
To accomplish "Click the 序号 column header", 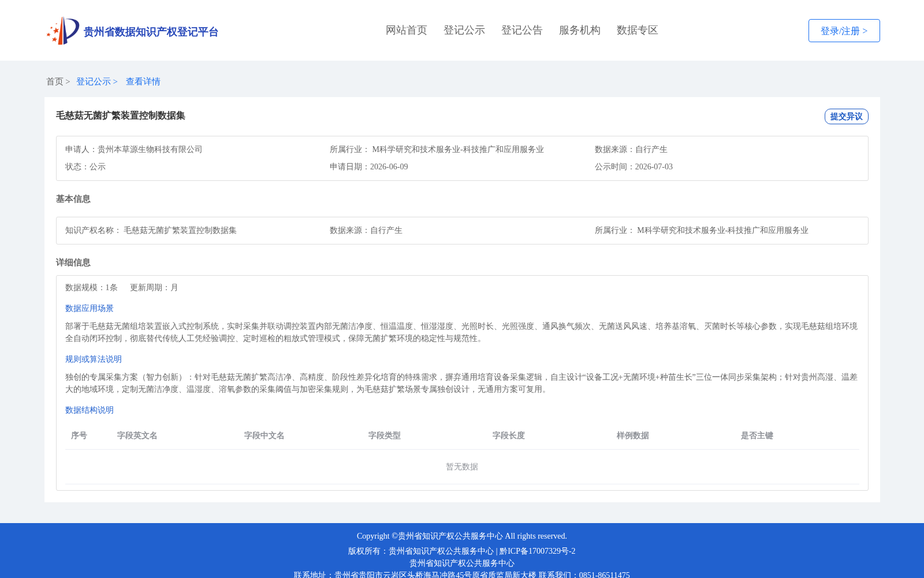I will tap(79, 435).
